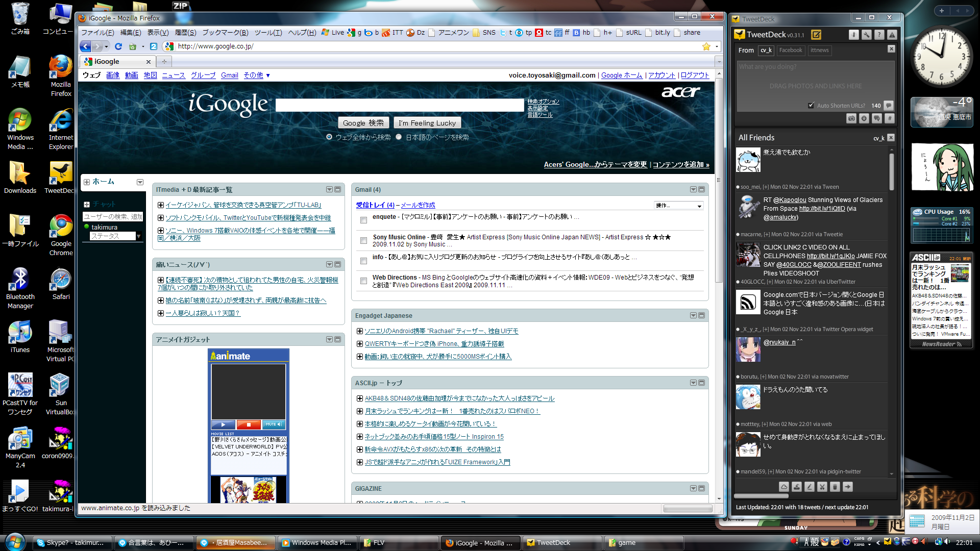
Task: Click TweetDeck hashtag icon
Action: (889, 118)
